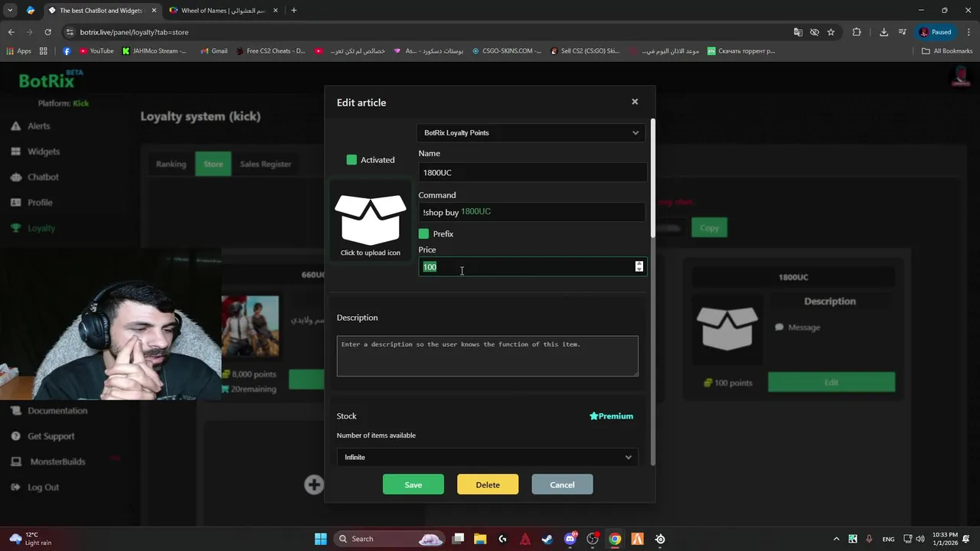Image resolution: width=980 pixels, height=551 pixels.
Task: Click the dialog's vertical scrollbar
Action: [x=653, y=178]
